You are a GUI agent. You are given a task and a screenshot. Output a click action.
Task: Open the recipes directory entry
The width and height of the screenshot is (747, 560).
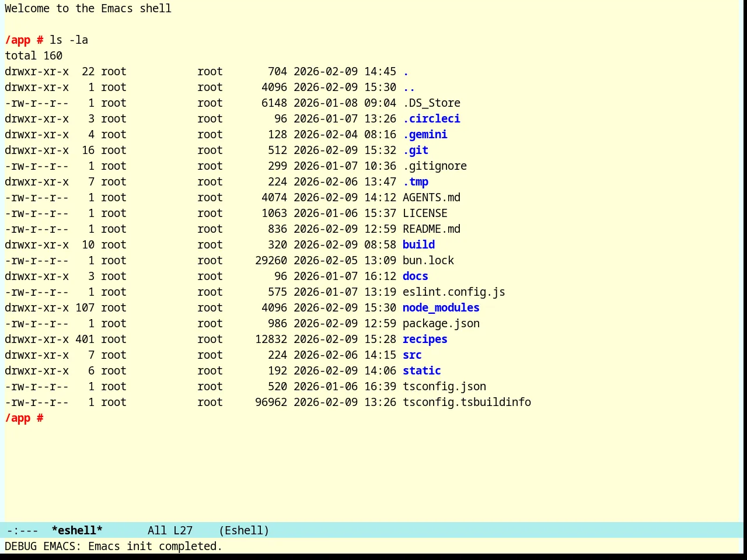pyautogui.click(x=425, y=339)
